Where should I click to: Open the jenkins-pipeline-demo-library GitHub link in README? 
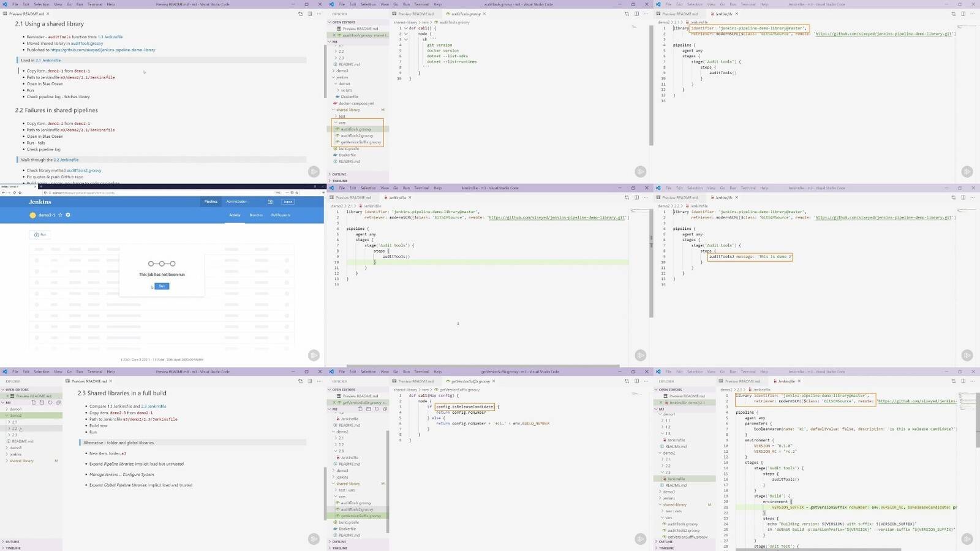103,50
